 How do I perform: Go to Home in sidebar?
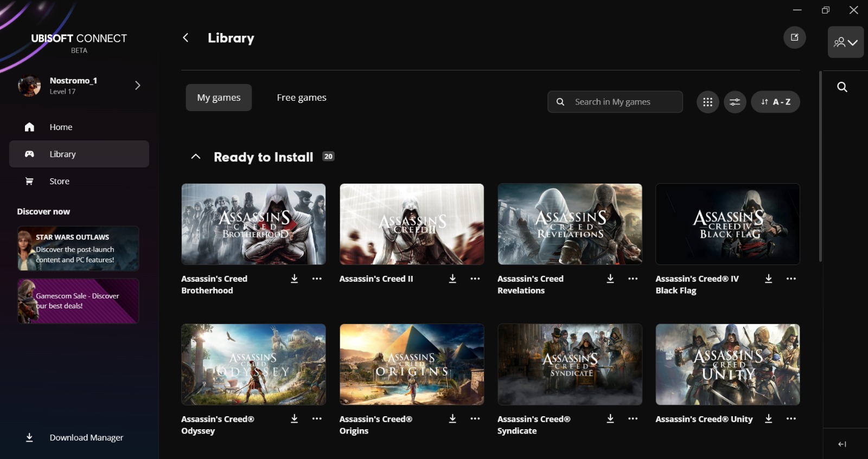point(79,127)
